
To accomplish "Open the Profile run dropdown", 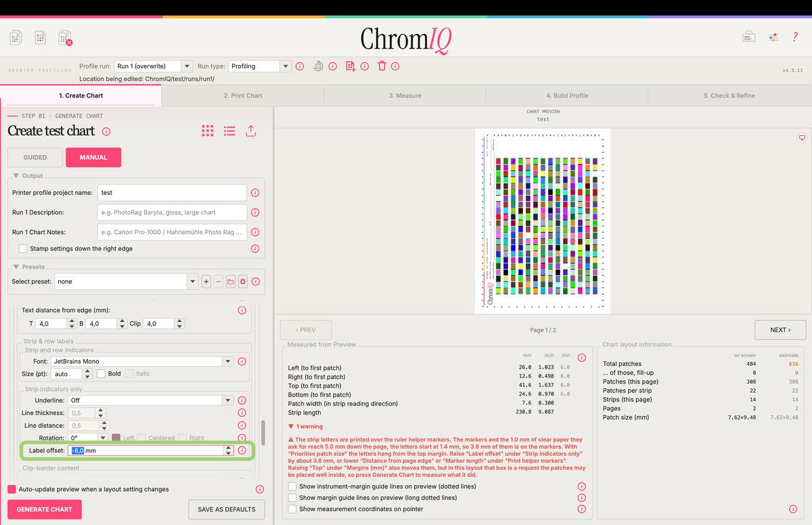I will coord(154,66).
